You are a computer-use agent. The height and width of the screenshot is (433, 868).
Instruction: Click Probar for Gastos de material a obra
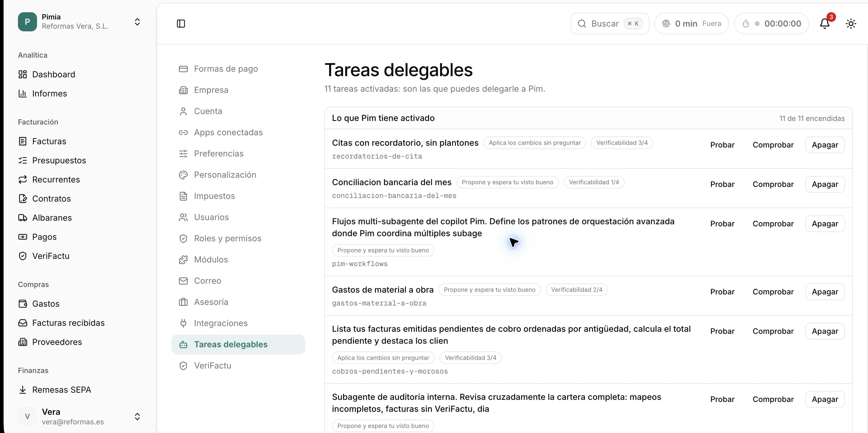click(722, 292)
